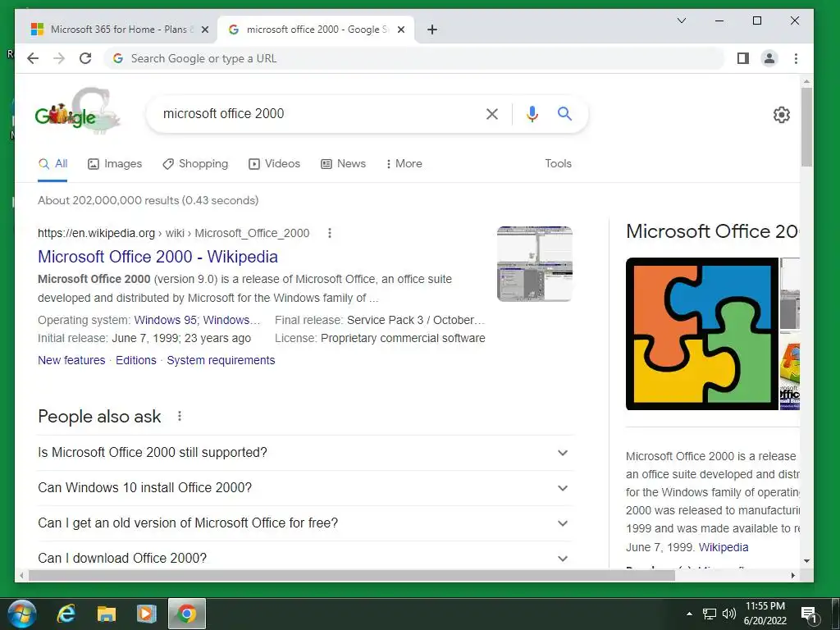Screen dimensions: 840x630
Task: Open Microsoft Office 2000 - Wikipedia result
Action: click(157, 257)
